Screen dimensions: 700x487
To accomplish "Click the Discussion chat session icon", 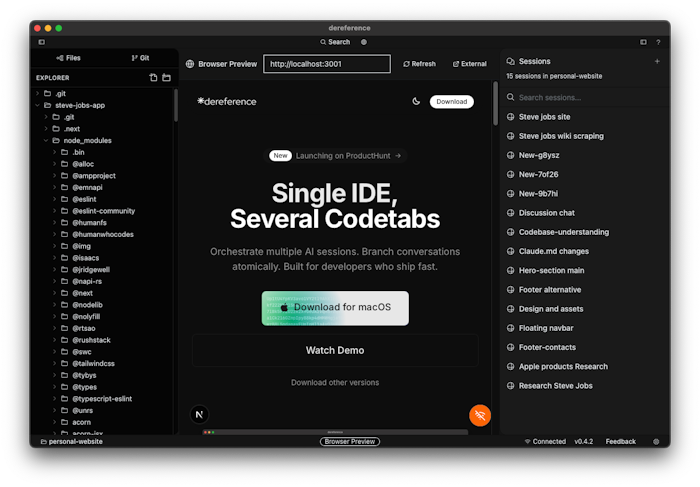I will 511,213.
